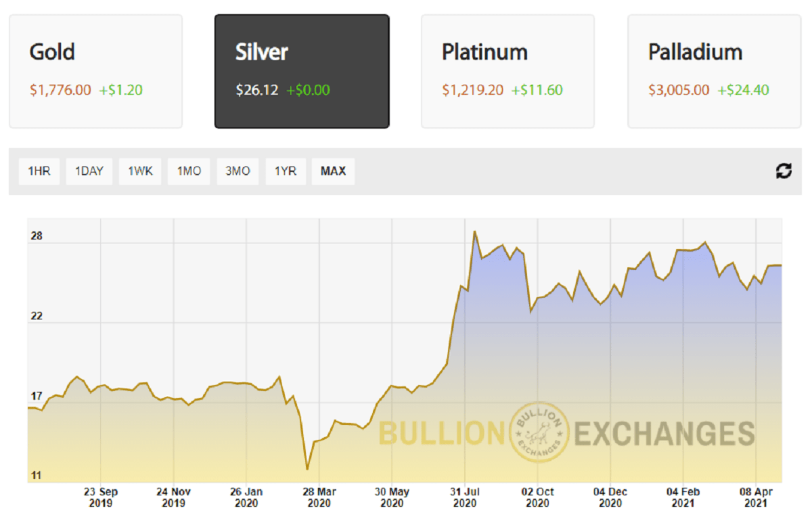Click the Palladium price $3,005.00
812x519 pixels.
[679, 90]
